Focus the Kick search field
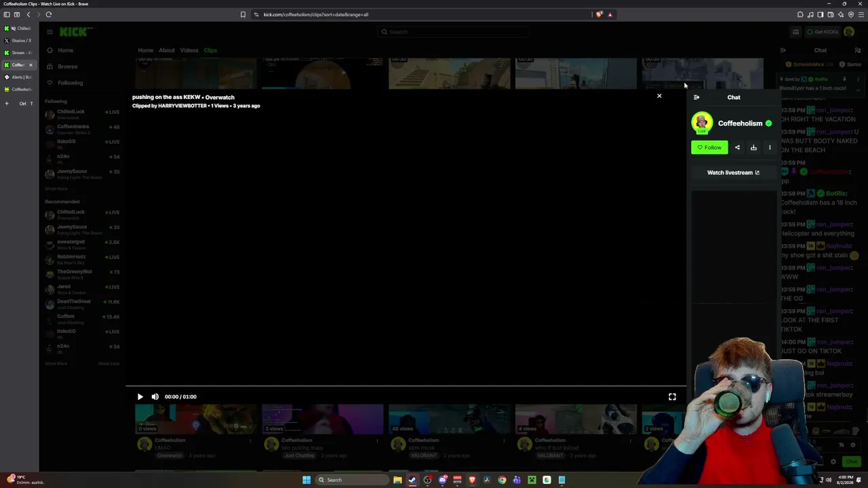868x488 pixels. [453, 32]
